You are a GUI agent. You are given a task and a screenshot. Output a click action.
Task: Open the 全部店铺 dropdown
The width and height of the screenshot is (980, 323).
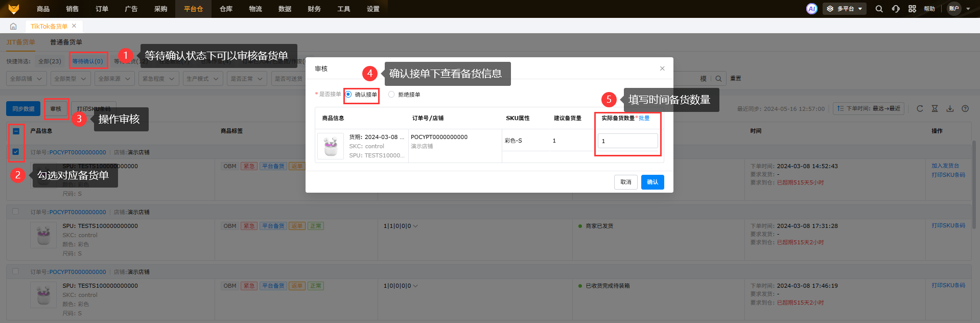(x=27, y=79)
